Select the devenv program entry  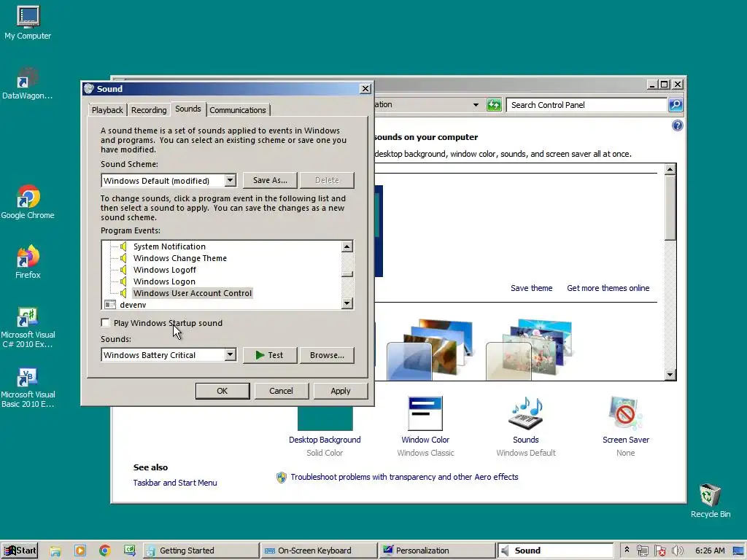tap(133, 305)
